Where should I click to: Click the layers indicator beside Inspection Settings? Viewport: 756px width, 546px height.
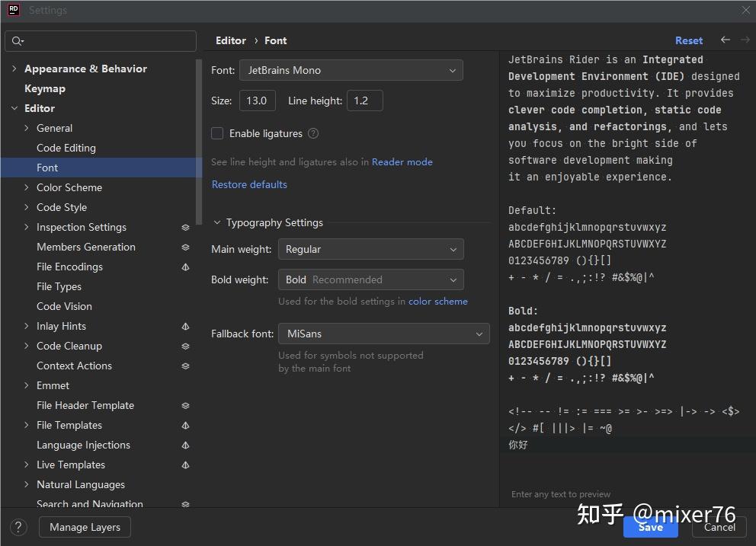click(185, 227)
